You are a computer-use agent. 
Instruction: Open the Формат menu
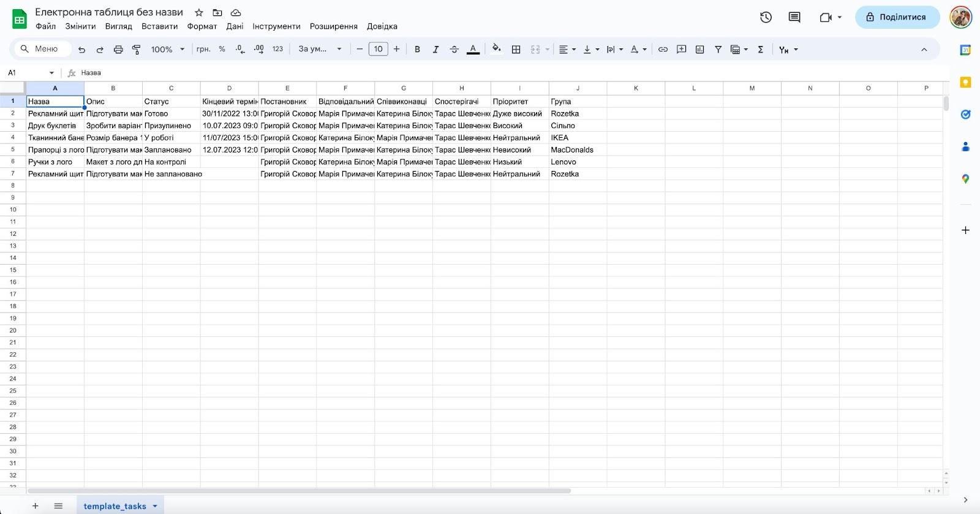click(202, 26)
